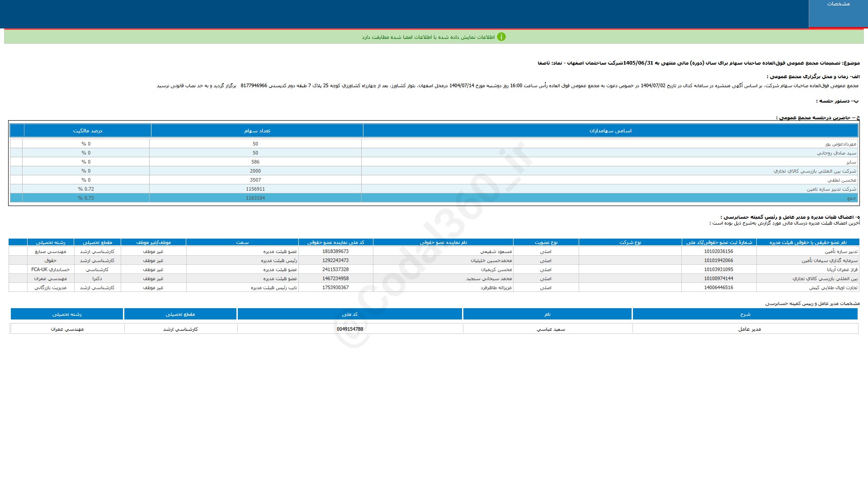Select the شرکت تدبیر سازه تامین shareholder row
868x488 pixels.
pyautogui.click(x=831, y=189)
